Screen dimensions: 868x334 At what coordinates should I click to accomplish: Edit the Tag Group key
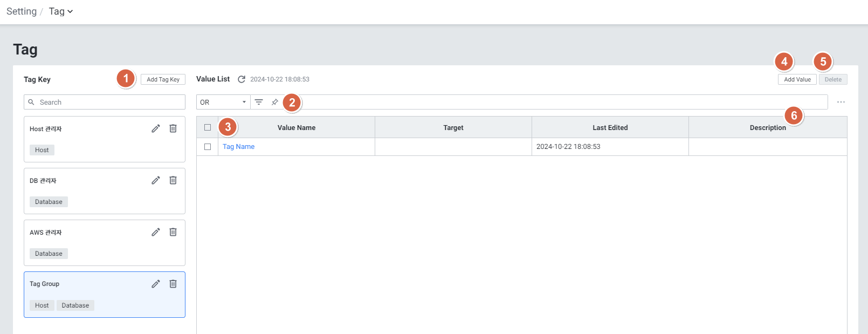point(156,284)
